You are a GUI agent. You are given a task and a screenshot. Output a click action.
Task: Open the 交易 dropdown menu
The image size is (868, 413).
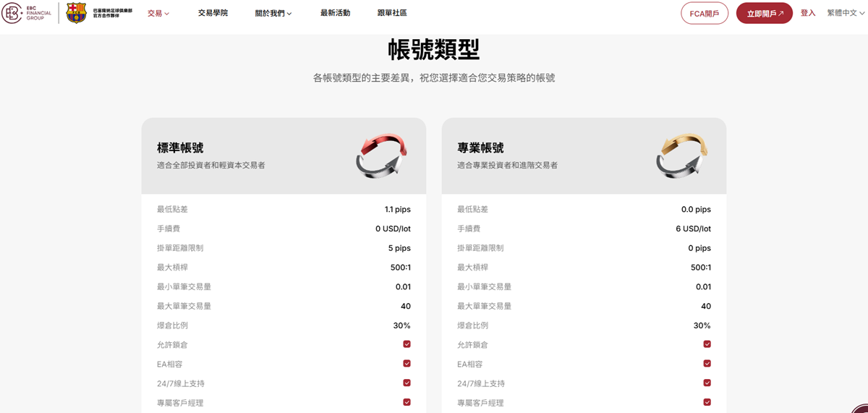[x=158, y=13]
